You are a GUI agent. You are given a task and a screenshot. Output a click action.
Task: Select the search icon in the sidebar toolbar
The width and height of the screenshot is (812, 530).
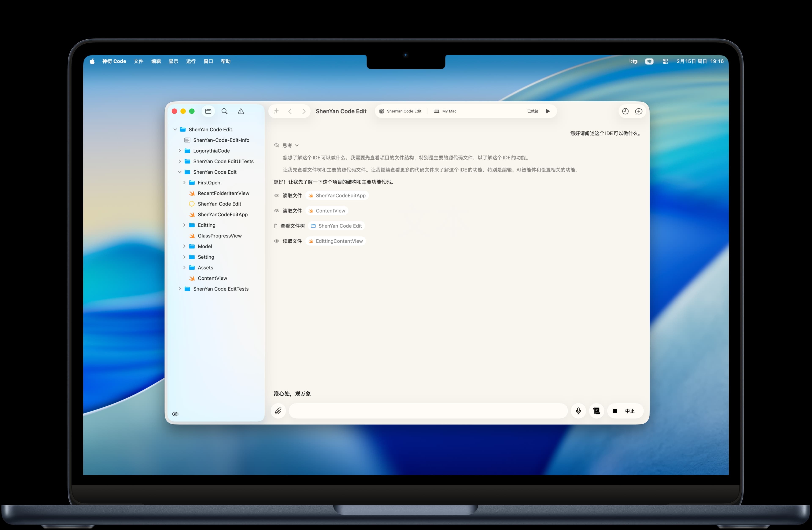click(225, 111)
